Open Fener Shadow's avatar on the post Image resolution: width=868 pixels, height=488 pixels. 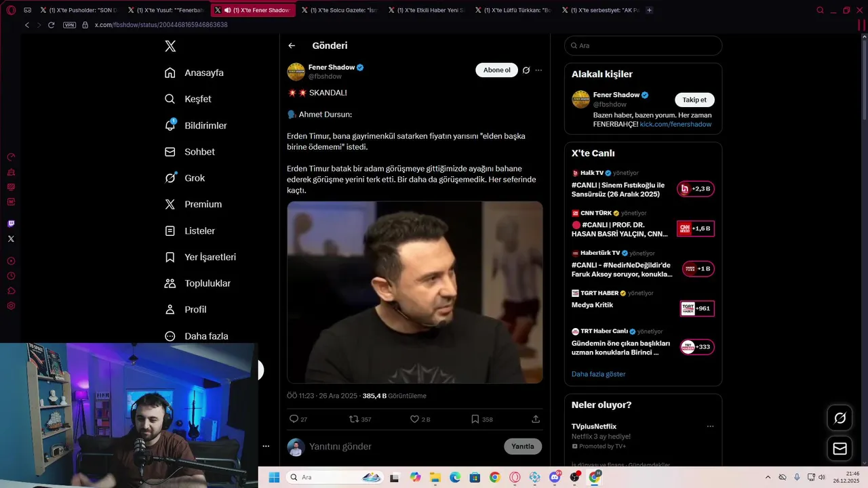[296, 72]
